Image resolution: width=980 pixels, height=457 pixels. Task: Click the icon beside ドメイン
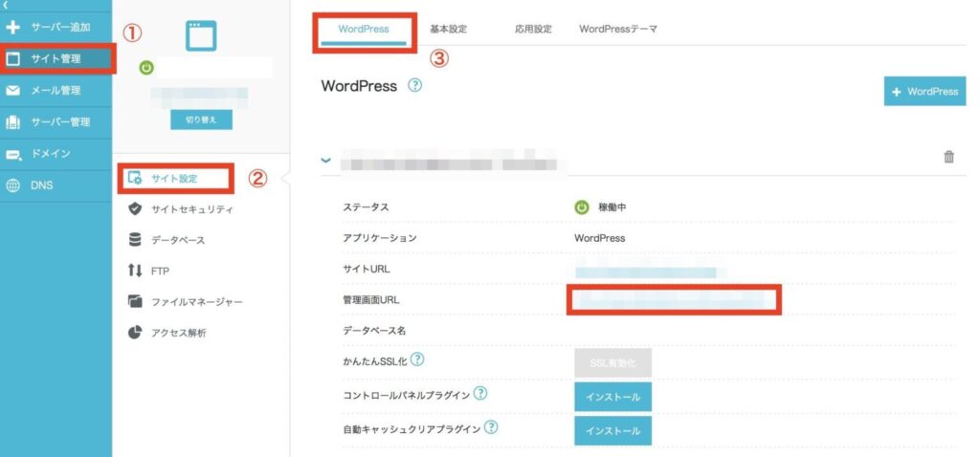pyautogui.click(x=12, y=154)
